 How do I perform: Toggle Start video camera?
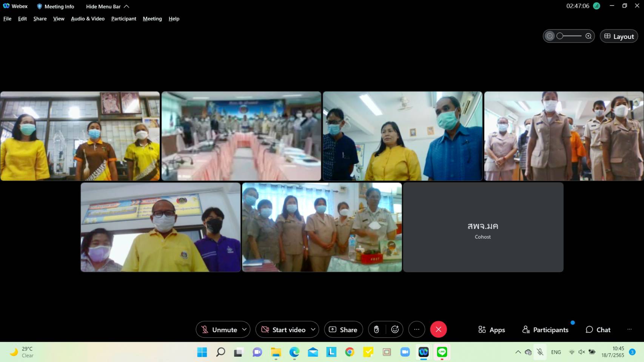click(283, 330)
